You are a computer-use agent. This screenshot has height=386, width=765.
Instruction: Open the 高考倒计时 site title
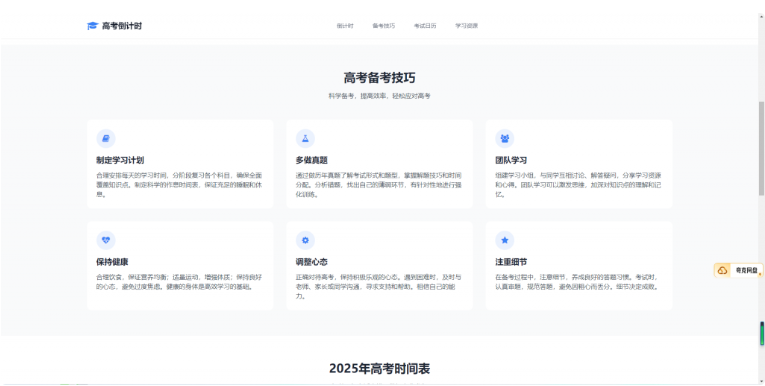(x=121, y=26)
